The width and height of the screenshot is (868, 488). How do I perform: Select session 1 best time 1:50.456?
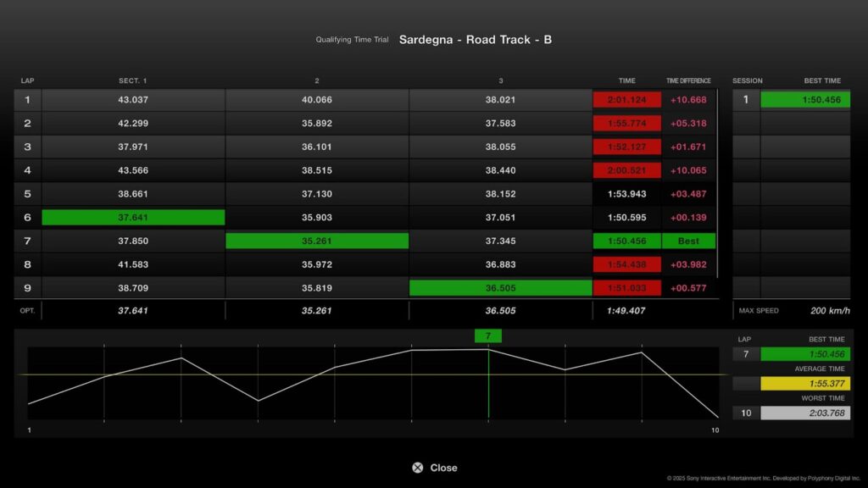(x=804, y=100)
